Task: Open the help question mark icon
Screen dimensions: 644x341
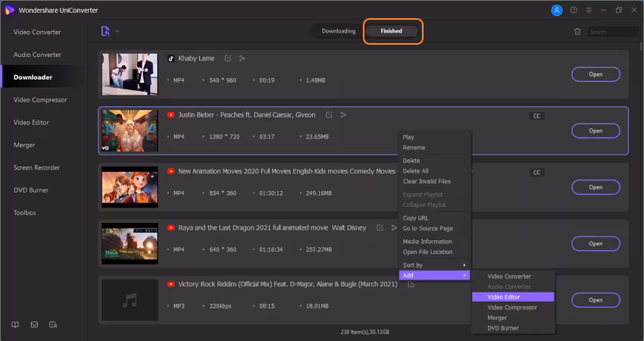Action: (574, 11)
